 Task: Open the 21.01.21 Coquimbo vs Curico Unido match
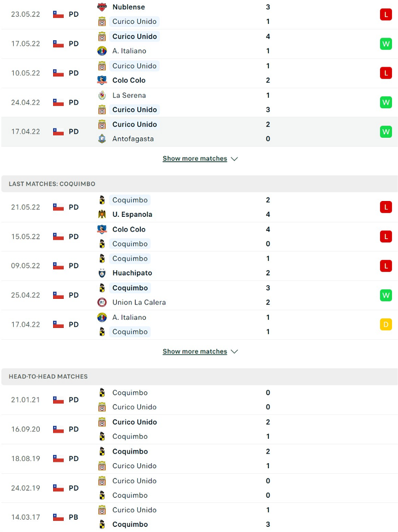[199, 400]
